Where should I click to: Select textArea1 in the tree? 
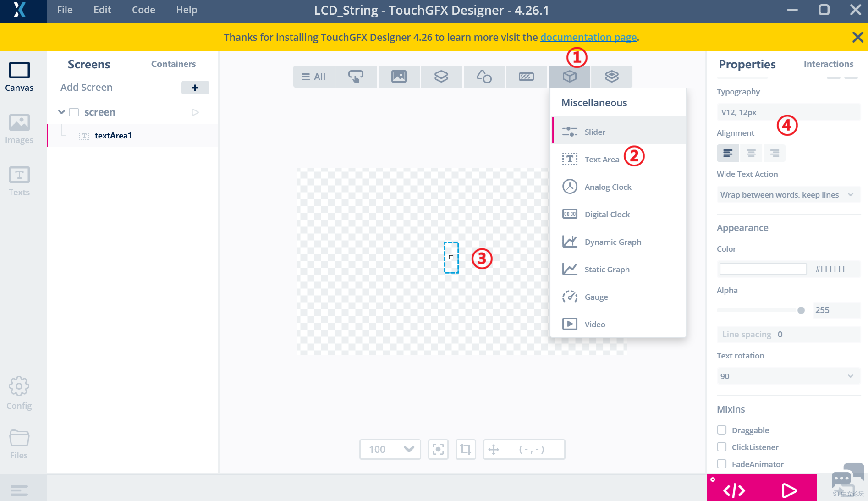132,135
